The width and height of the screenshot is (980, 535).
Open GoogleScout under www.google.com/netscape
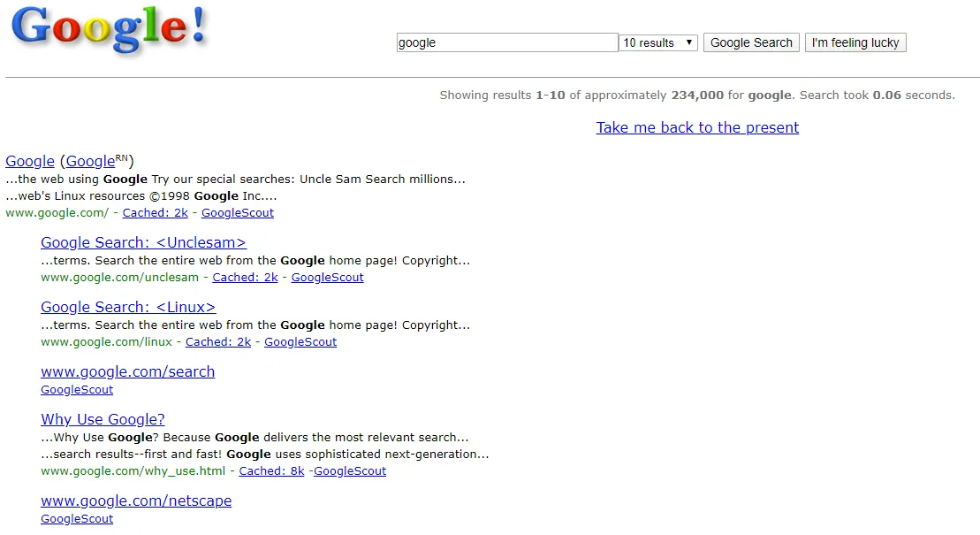coord(77,519)
